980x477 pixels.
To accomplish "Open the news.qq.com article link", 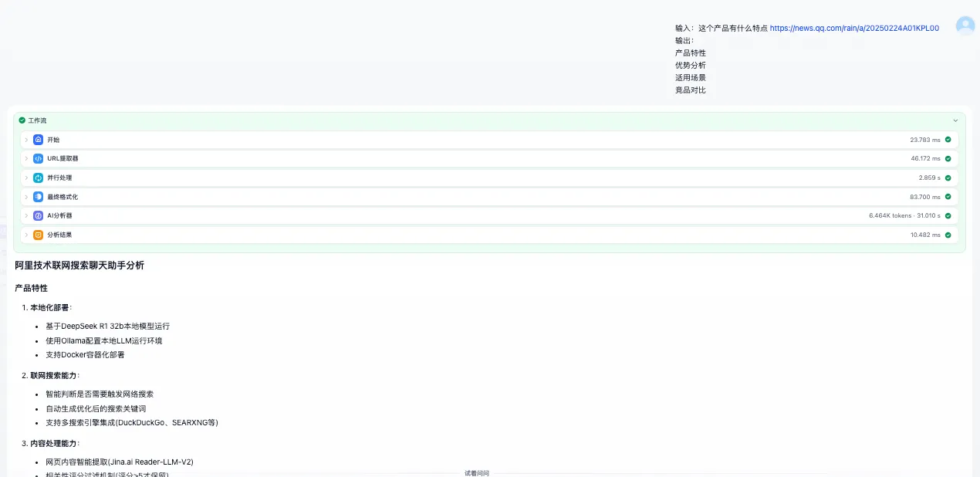I will coord(854,28).
